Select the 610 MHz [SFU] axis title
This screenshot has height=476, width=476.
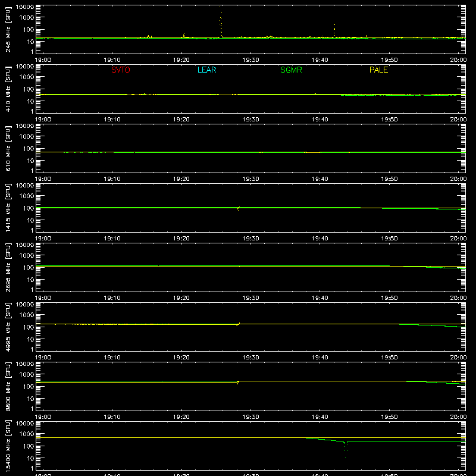click(8, 149)
